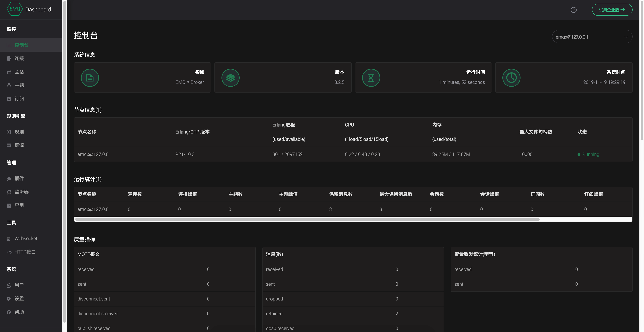This screenshot has width=644, height=332.
Task: Open 订阅 menu item
Action: pyautogui.click(x=31, y=99)
